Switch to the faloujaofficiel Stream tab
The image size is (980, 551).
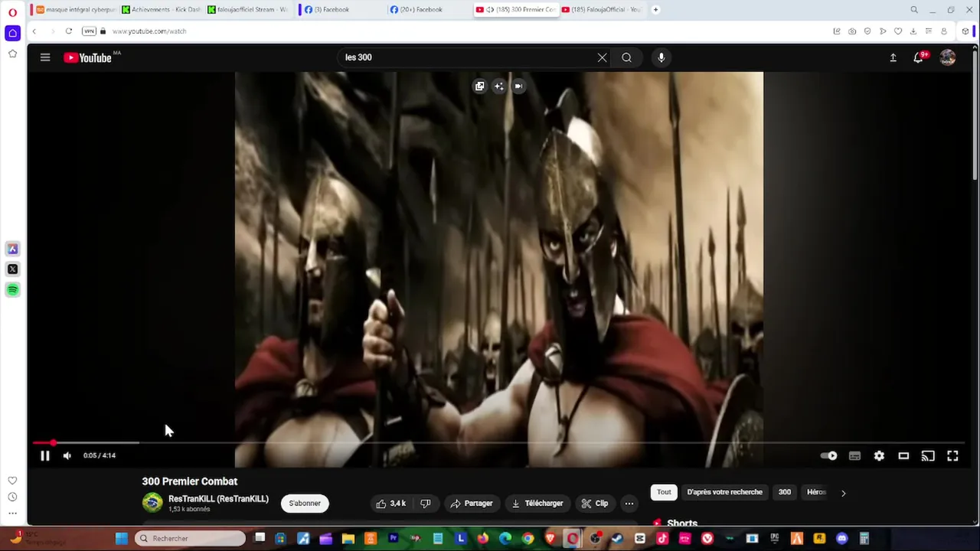click(248, 9)
